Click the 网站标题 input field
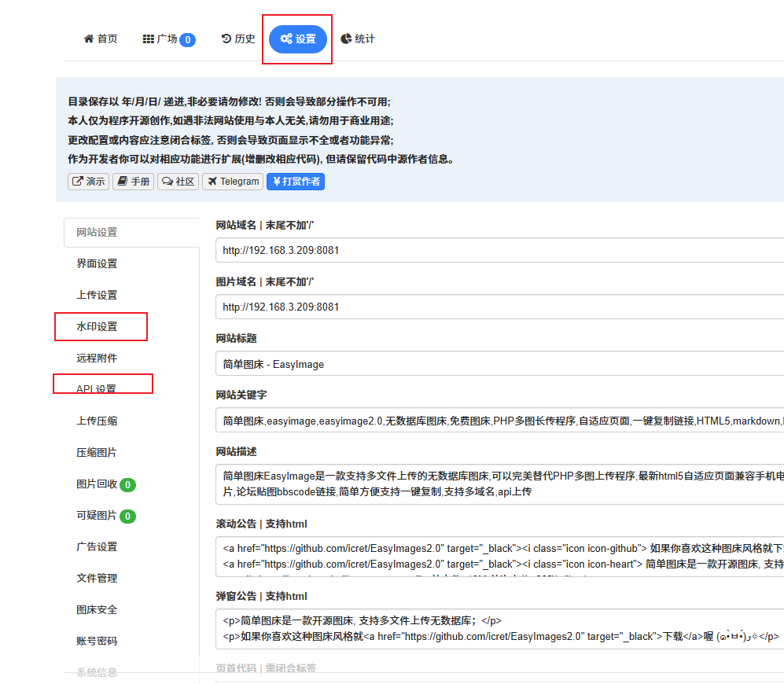The height and width of the screenshot is (684, 784). [x=499, y=363]
